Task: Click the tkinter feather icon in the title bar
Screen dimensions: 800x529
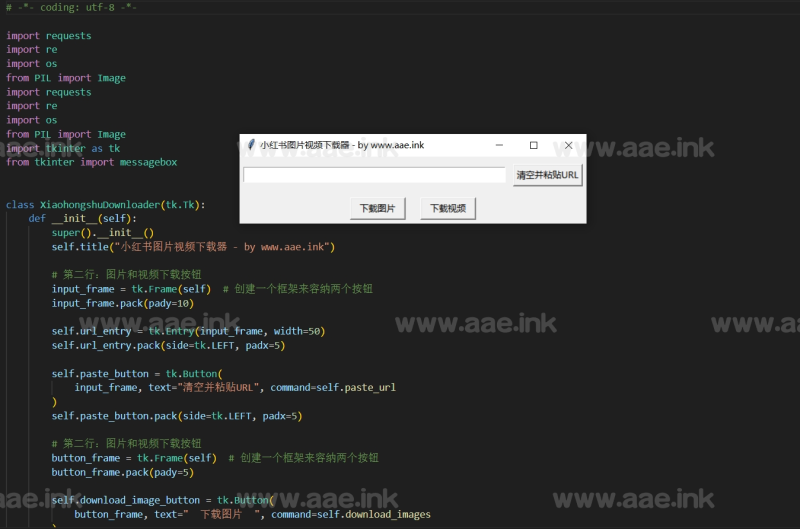Action: (250, 145)
